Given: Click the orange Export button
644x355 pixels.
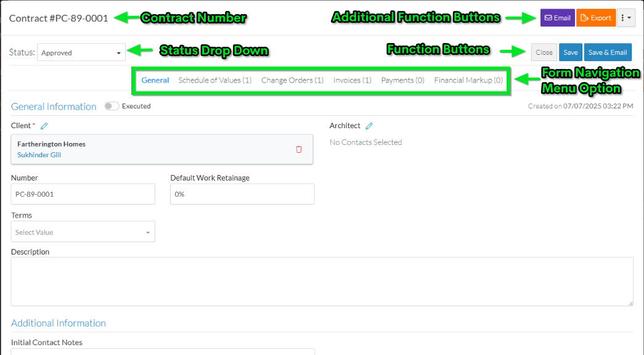Looking at the screenshot, I should click(x=596, y=18).
